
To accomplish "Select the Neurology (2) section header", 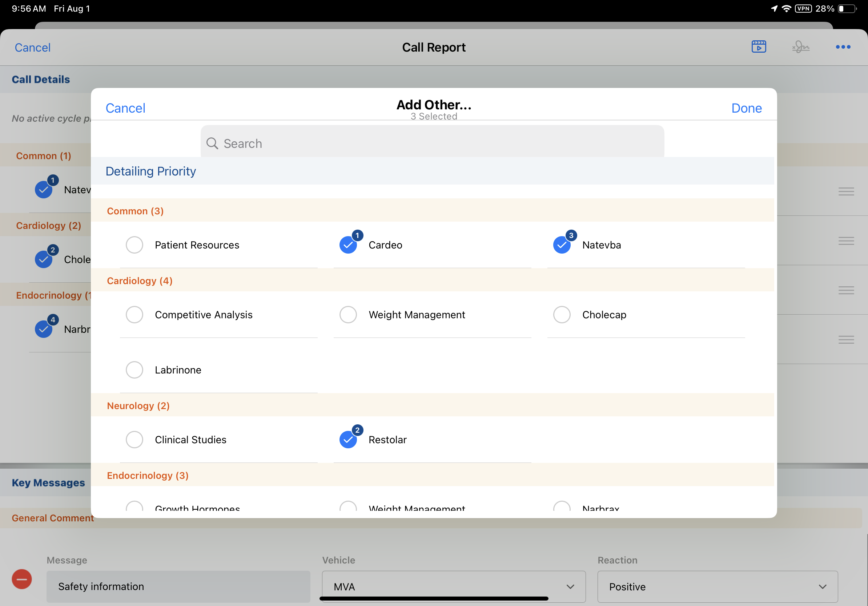I will point(138,406).
